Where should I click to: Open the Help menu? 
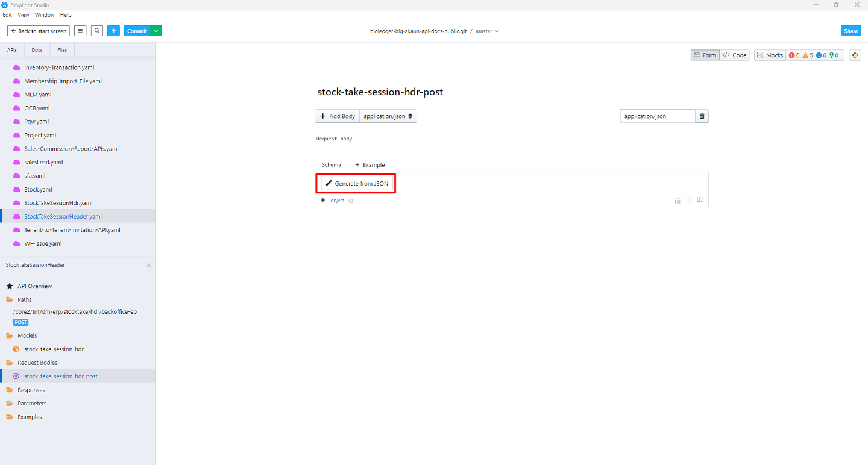pyautogui.click(x=66, y=15)
